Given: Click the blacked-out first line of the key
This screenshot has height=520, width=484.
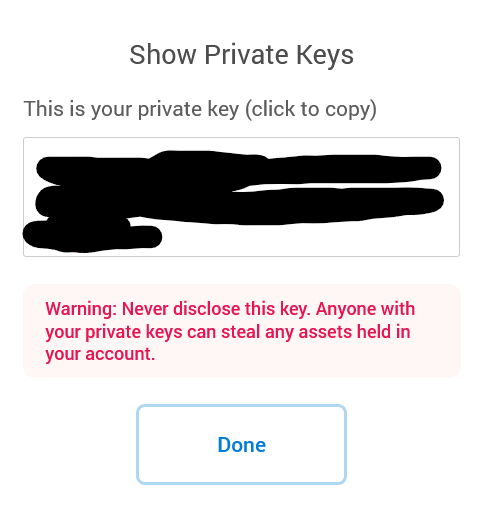Looking at the screenshot, I should [239, 168].
